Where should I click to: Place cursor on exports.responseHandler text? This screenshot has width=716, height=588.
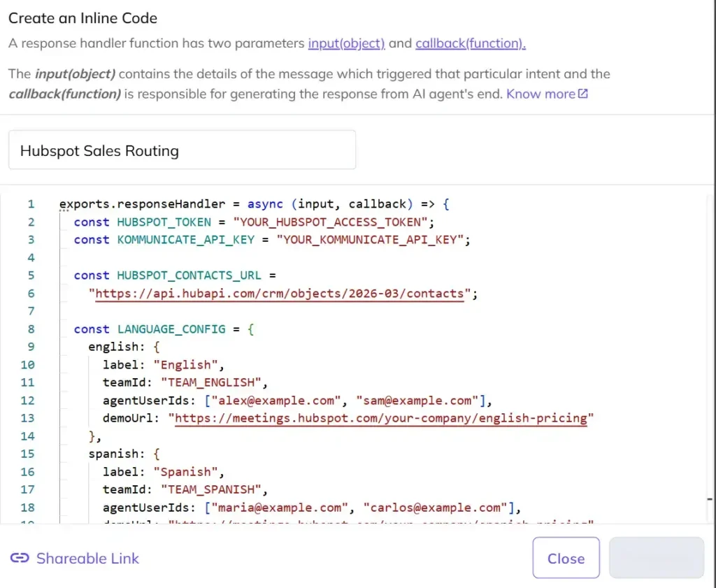142,204
